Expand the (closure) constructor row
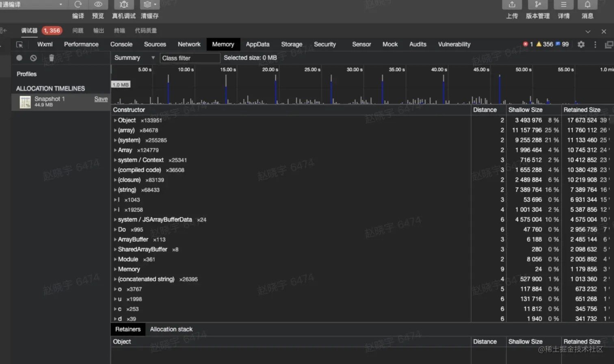This screenshot has height=364, width=614. [115, 180]
